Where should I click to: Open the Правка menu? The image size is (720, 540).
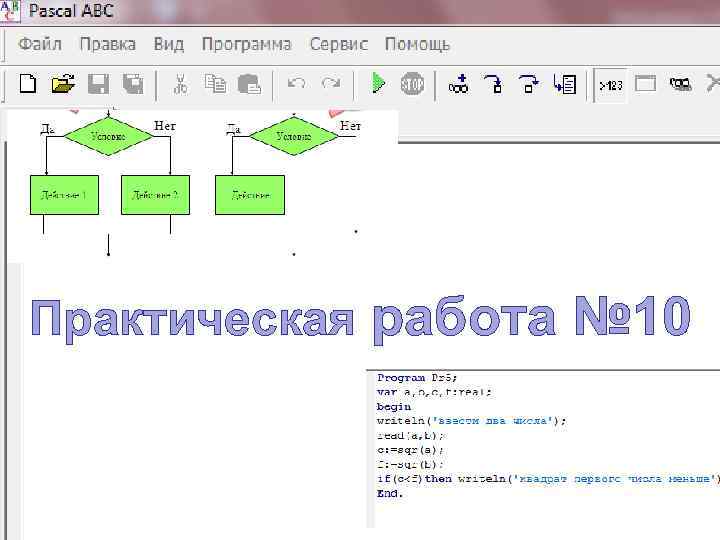[108, 45]
